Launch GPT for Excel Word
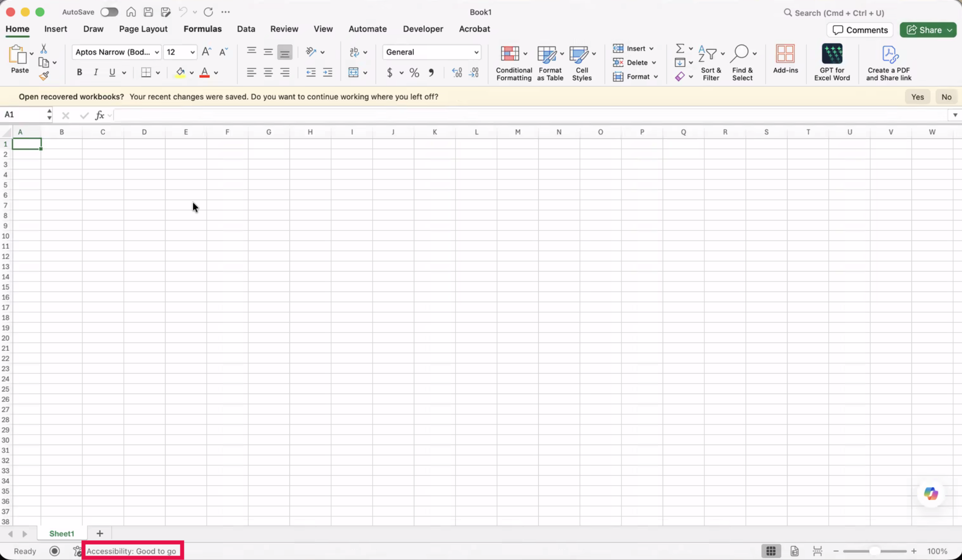The height and width of the screenshot is (560, 962). 832,62
